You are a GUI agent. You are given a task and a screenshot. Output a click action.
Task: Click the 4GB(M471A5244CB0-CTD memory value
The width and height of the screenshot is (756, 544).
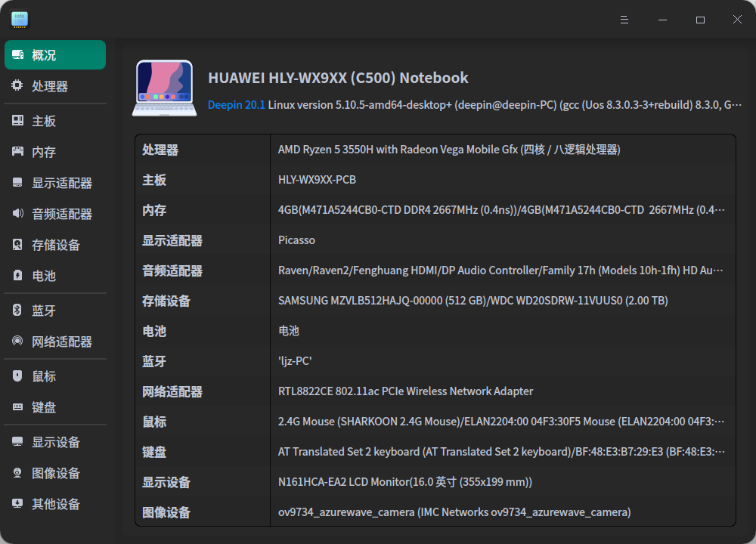pos(501,210)
